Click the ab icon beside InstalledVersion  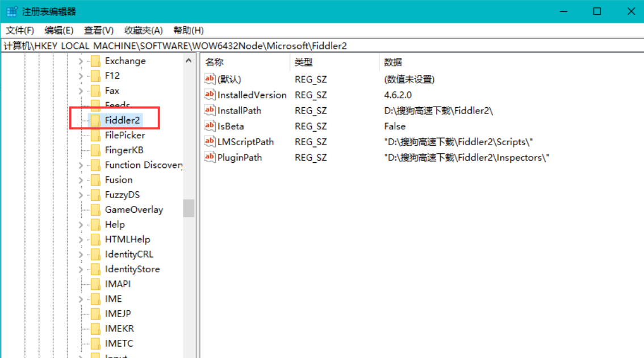click(209, 95)
